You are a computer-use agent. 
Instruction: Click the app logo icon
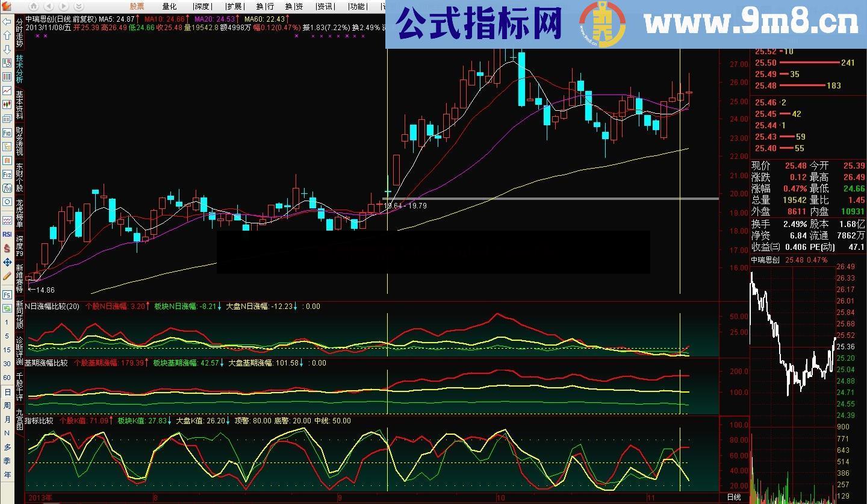pos(7,7)
